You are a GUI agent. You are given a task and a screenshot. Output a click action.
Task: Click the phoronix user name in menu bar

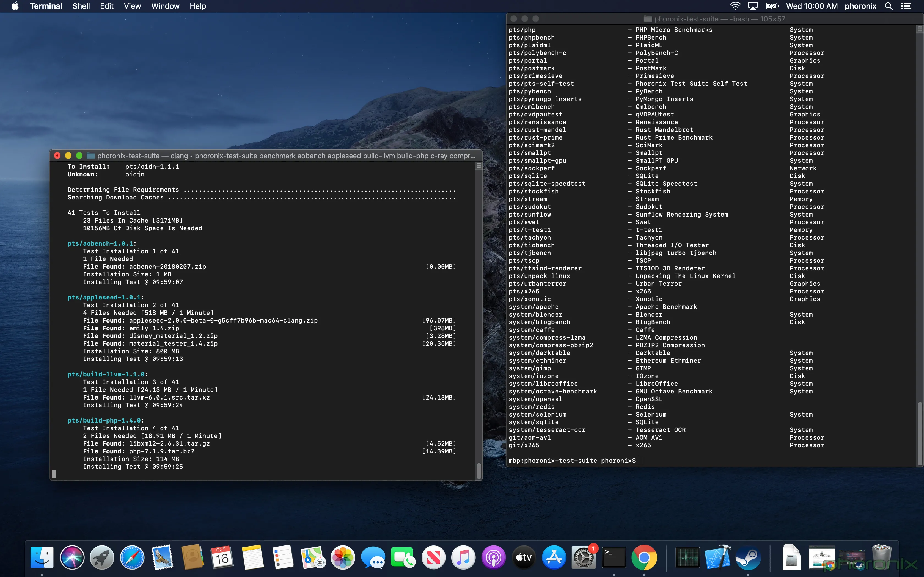tap(861, 6)
